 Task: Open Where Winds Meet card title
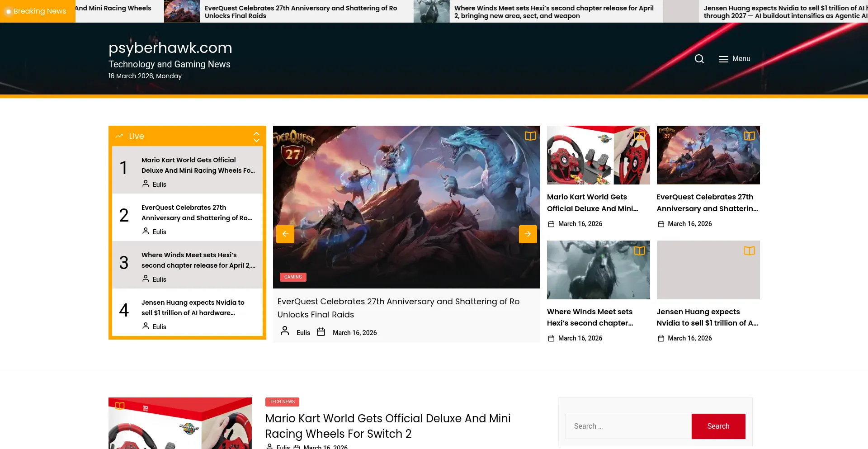coord(590,317)
